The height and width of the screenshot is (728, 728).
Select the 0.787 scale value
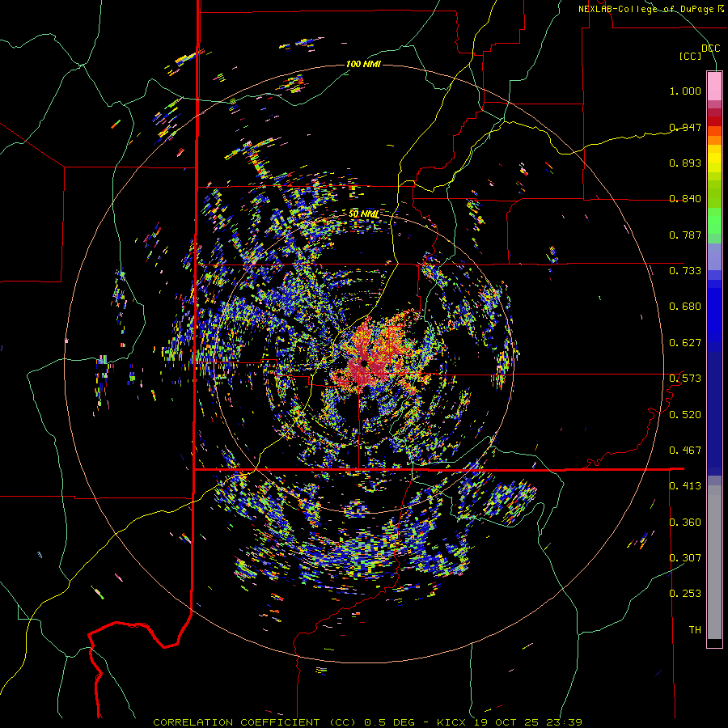pyautogui.click(x=685, y=235)
